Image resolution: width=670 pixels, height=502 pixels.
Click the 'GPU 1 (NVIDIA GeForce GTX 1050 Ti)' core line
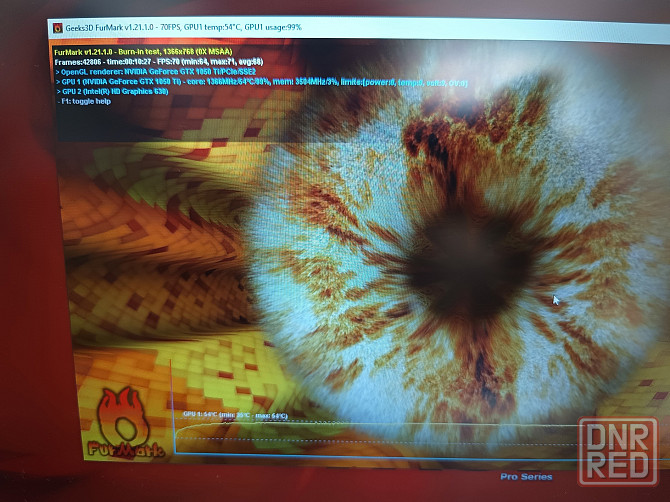click(x=262, y=82)
